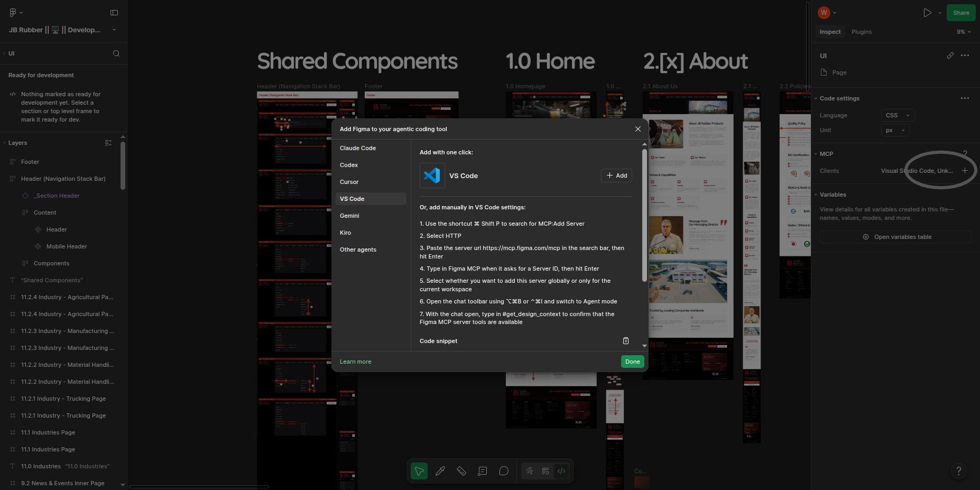Select Gemini in the dialog list
Screen dimensions: 980x490
pyautogui.click(x=371, y=216)
